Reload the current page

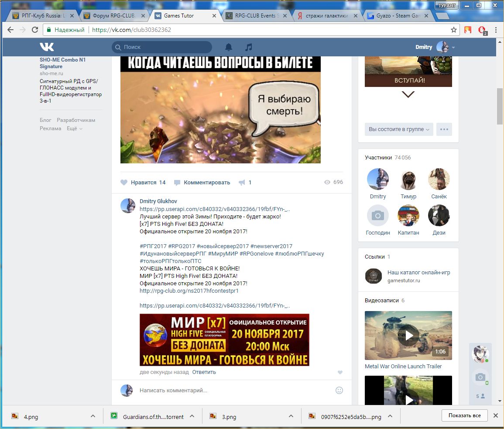tap(35, 30)
